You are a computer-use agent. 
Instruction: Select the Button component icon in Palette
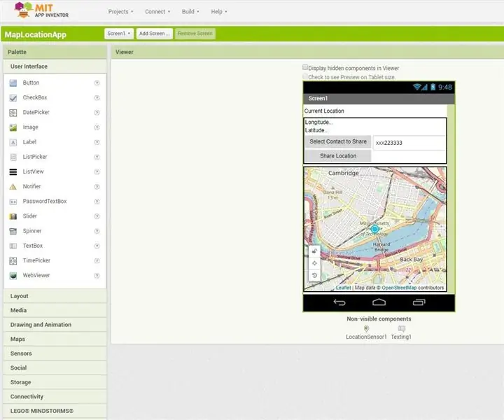[13, 83]
